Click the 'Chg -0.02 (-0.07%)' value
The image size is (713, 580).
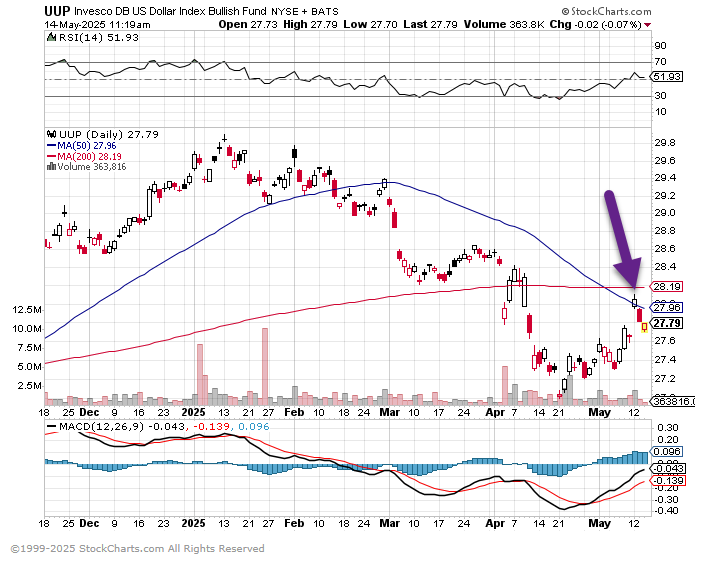(595, 25)
